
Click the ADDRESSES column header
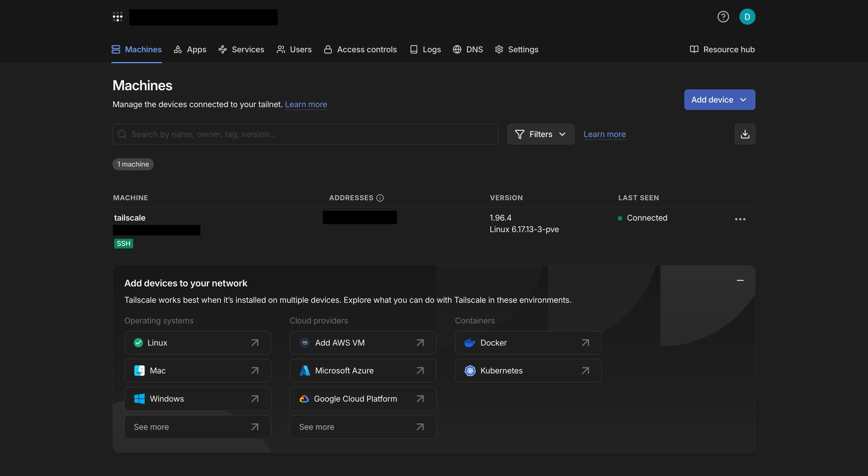(x=351, y=198)
